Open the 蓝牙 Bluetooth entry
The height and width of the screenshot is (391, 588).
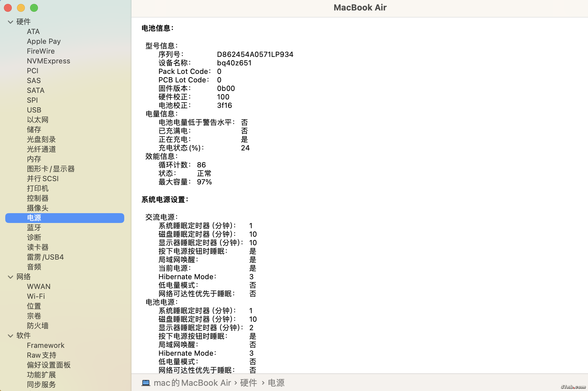coord(34,228)
